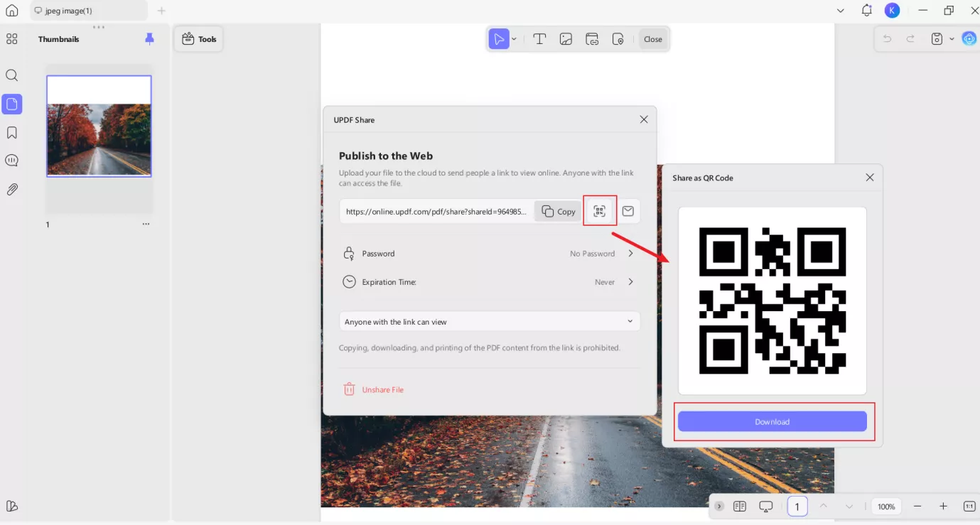Screen dimensions: 980x525
Task: Click the Unshare File link
Action: (x=382, y=390)
